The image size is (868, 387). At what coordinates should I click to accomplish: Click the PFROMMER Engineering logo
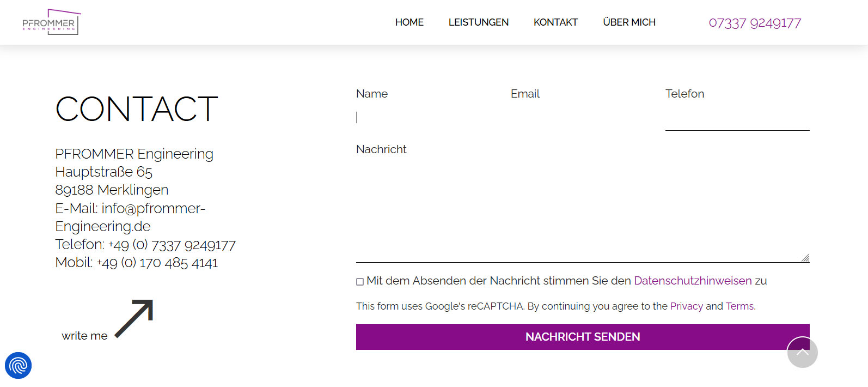51,22
